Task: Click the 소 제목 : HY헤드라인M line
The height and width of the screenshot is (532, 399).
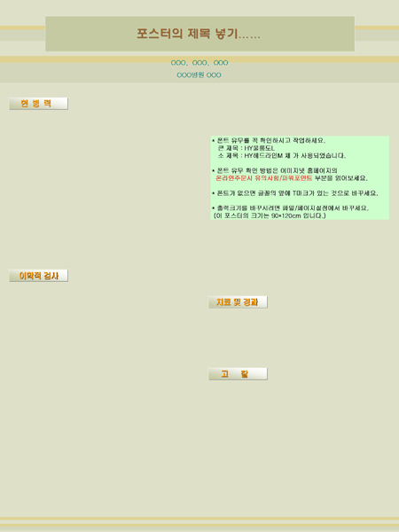Action: [282, 156]
